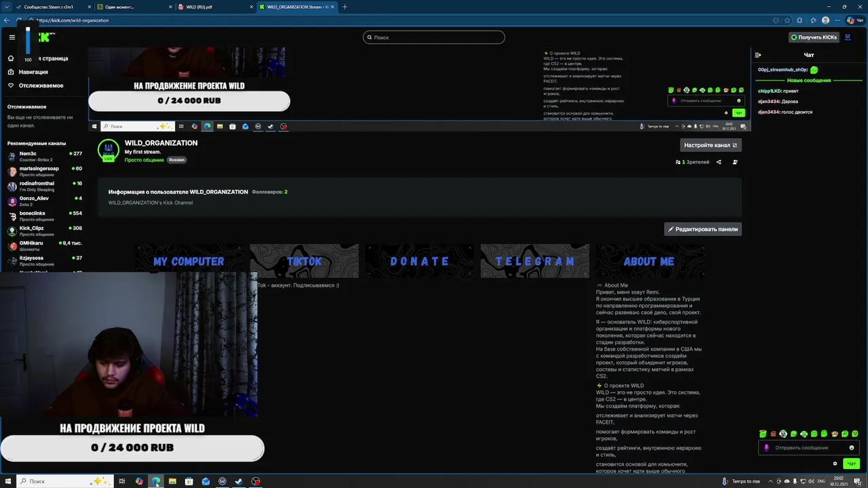Viewport: 868px width, 488px height.
Task: Open the Kick profile avatar in the header
Action: 847,37
